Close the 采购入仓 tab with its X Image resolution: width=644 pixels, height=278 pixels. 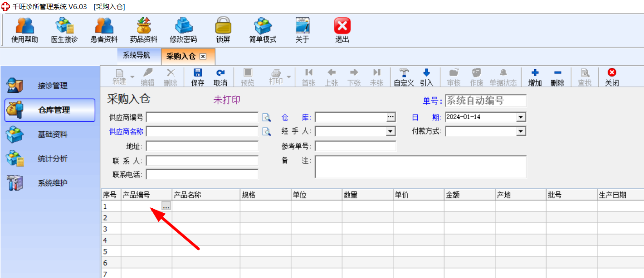point(203,57)
